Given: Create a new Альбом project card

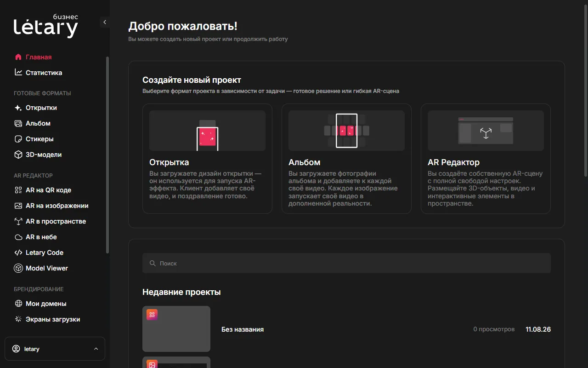Looking at the screenshot, I should click(x=346, y=159).
